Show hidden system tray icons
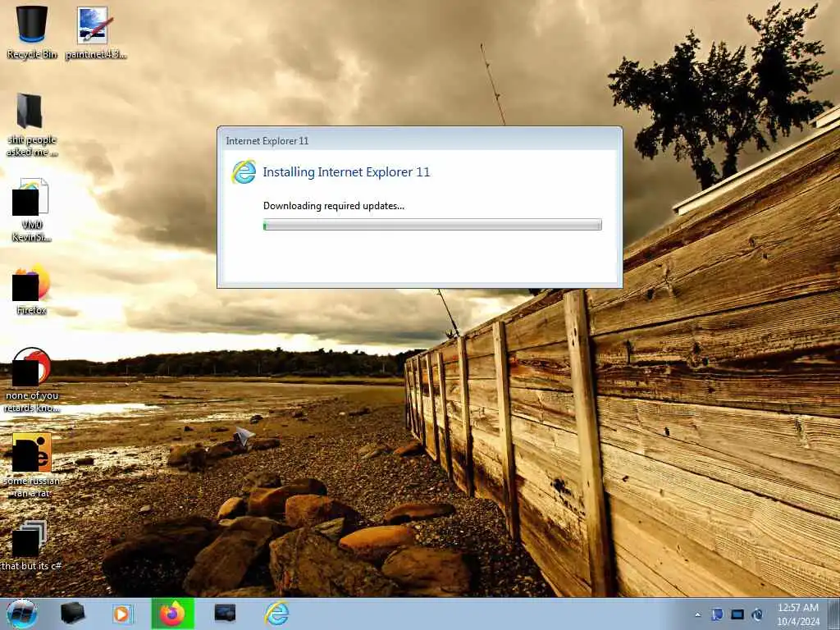Screen dimensions: 840x630 point(697,615)
